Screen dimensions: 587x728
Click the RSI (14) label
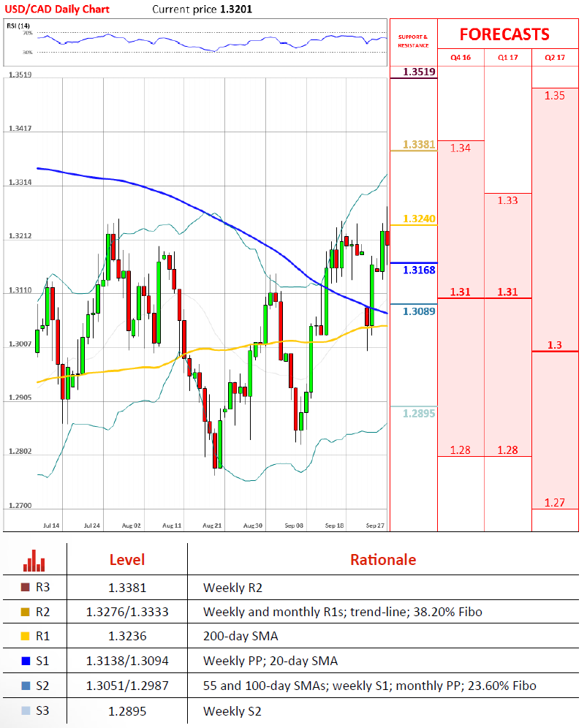[18, 26]
